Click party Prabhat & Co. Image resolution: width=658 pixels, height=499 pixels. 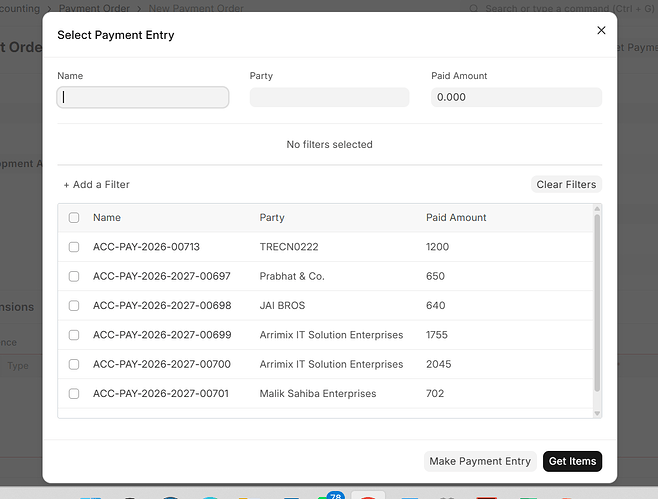[292, 276]
